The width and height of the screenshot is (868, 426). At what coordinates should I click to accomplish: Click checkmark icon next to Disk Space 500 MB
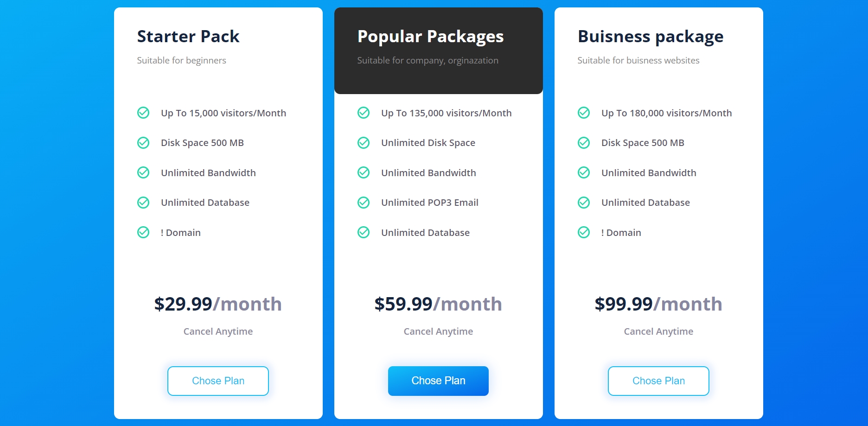click(143, 143)
